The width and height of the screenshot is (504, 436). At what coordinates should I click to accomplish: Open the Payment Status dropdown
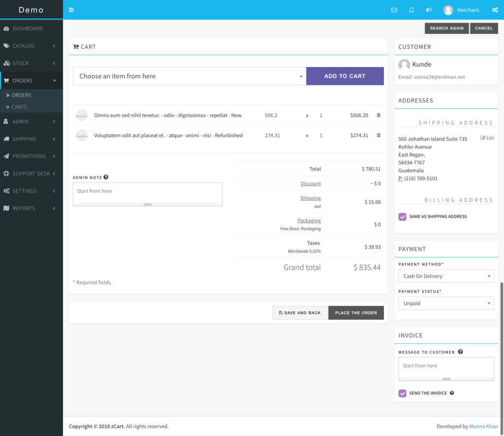pos(446,303)
